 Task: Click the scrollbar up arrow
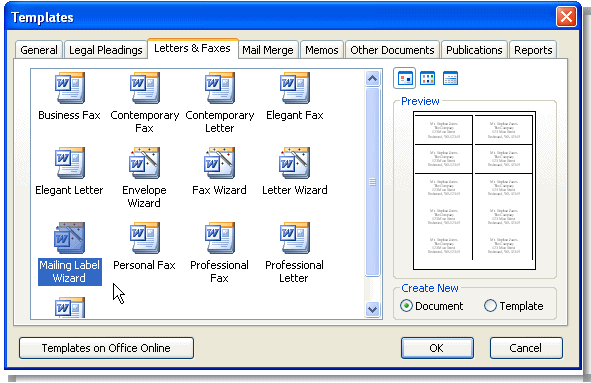click(x=372, y=78)
